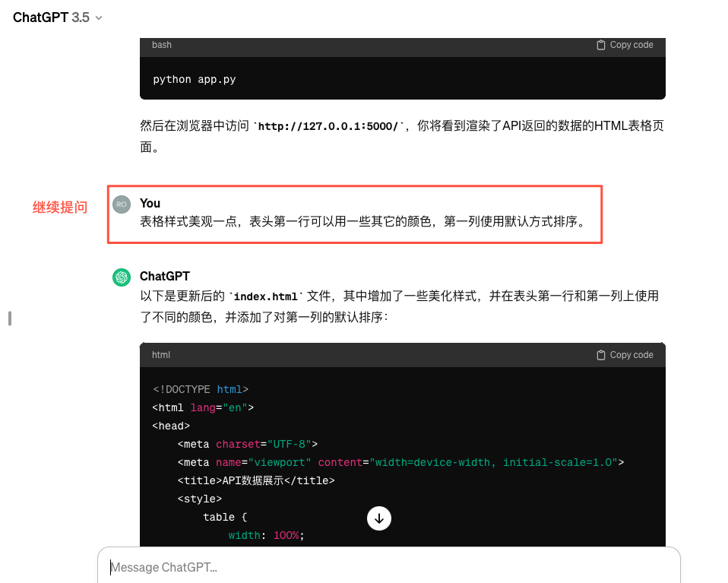Click the scrollbar handle on the left edge
The image size is (728, 583).
[x=9, y=319]
